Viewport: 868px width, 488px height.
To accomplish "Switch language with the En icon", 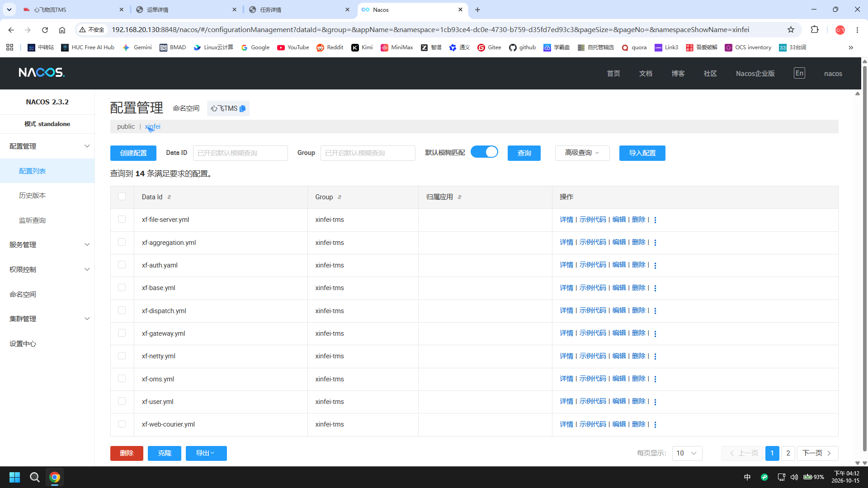I will [x=799, y=73].
